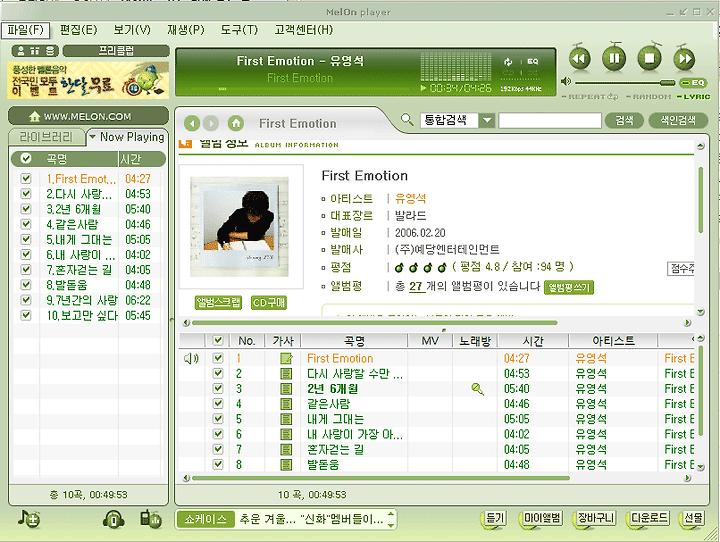Click the speaker playing indicator icon
This screenshot has width=720, height=542.
[x=191, y=358]
